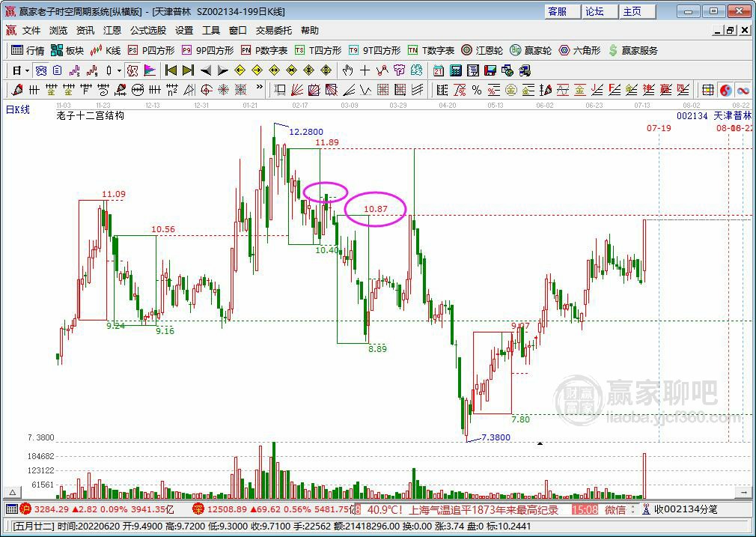Click the red pencil drawing tool icon
This screenshot has width=756, height=537.
point(17,90)
